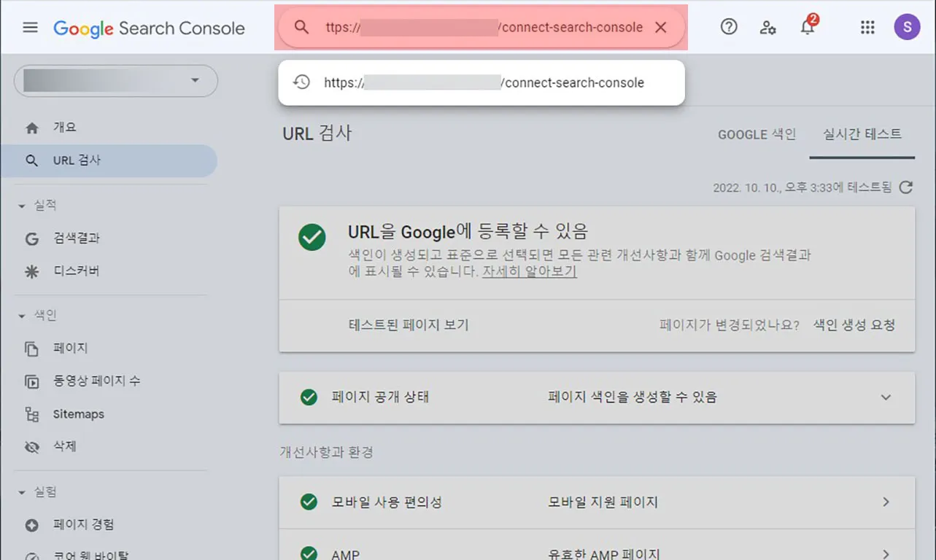Click the green check beside URL을 Google에 등록할 수 있음
This screenshot has width=936, height=560.
coord(312,238)
